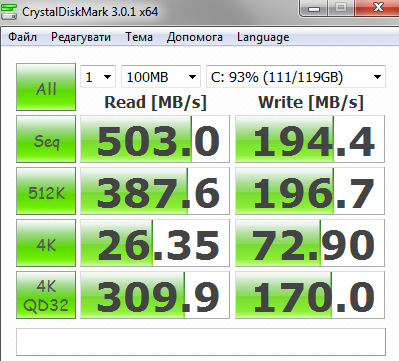Click the Seq read result 503.0
399x361 pixels.
tap(155, 139)
